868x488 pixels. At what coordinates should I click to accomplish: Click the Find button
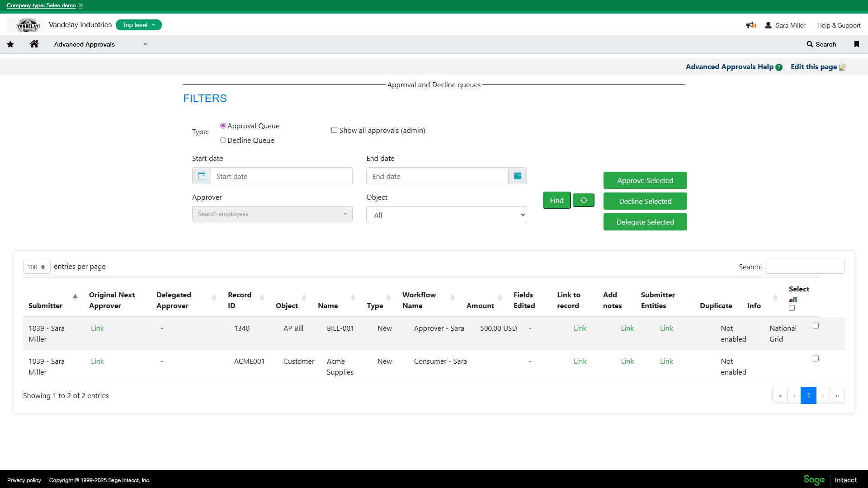557,200
